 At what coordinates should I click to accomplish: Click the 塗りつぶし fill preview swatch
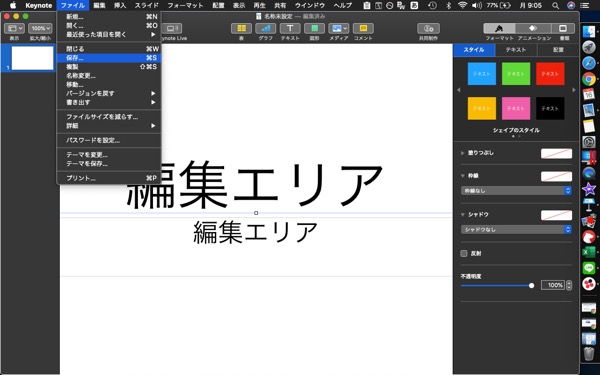[x=556, y=153]
